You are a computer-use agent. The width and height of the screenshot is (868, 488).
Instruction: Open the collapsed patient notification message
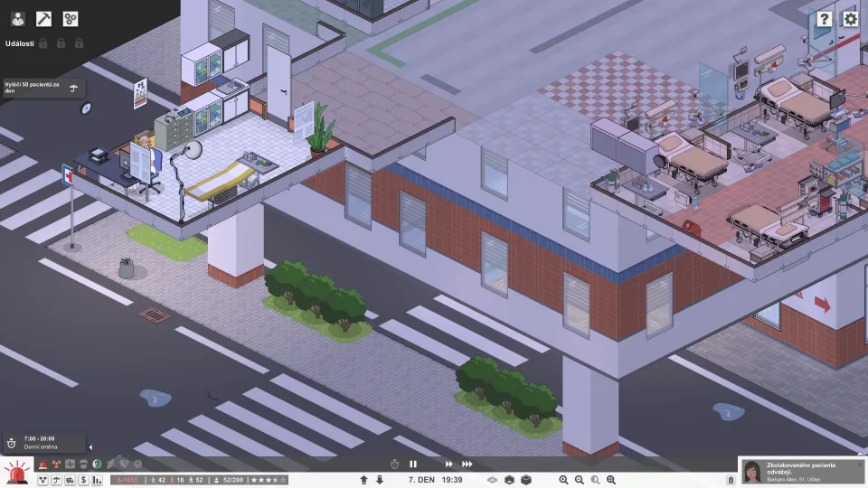tap(796, 471)
